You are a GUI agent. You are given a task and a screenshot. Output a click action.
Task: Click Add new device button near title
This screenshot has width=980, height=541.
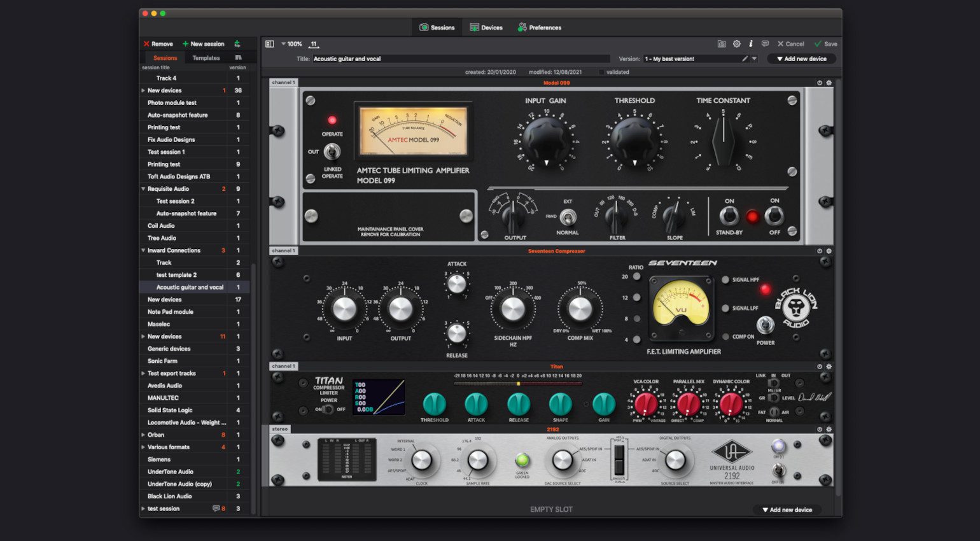click(802, 59)
